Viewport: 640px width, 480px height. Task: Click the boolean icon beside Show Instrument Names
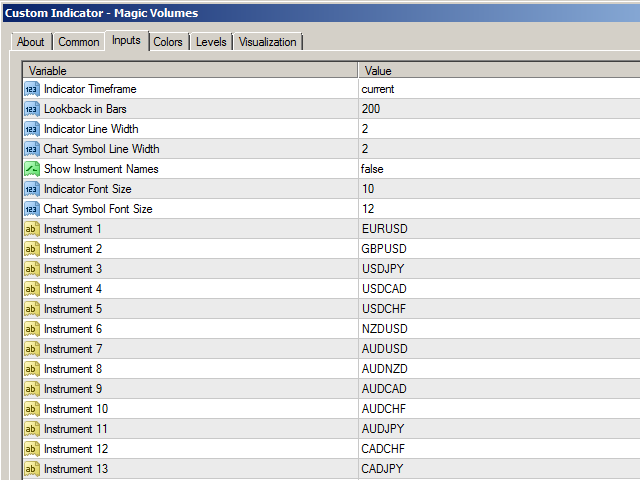pyautogui.click(x=32, y=169)
